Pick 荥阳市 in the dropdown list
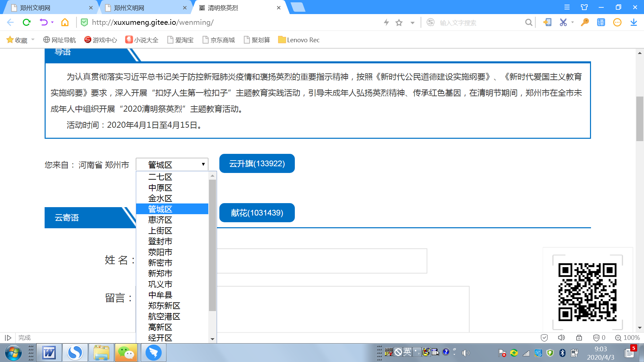The height and width of the screenshot is (362, 644). click(172, 252)
